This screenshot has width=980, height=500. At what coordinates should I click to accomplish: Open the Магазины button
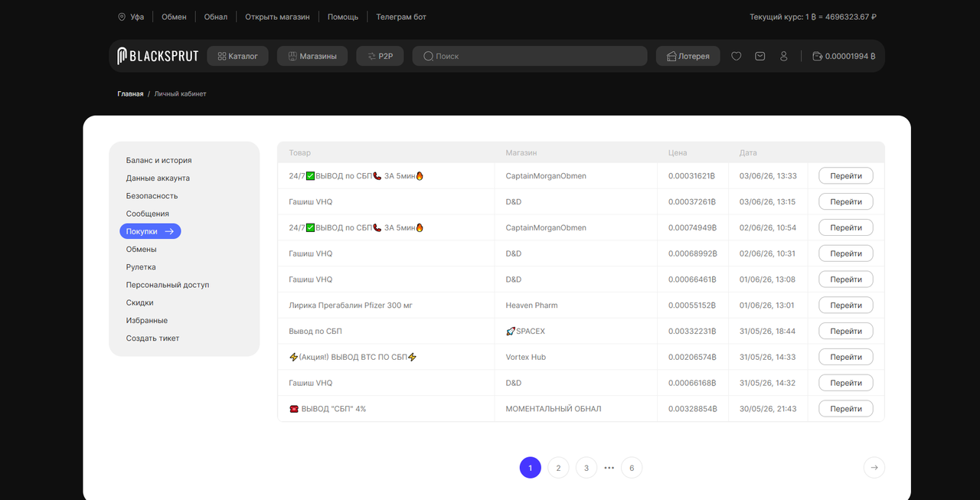point(312,56)
